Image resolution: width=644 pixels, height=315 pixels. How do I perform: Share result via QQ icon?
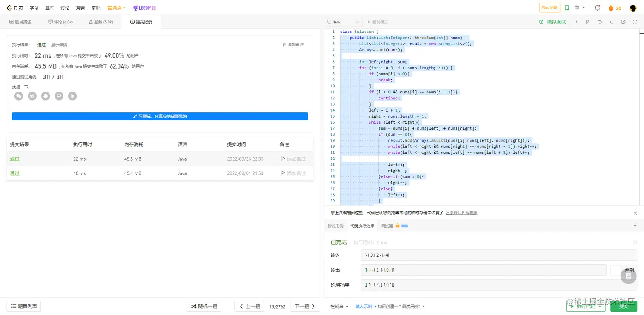[46, 96]
